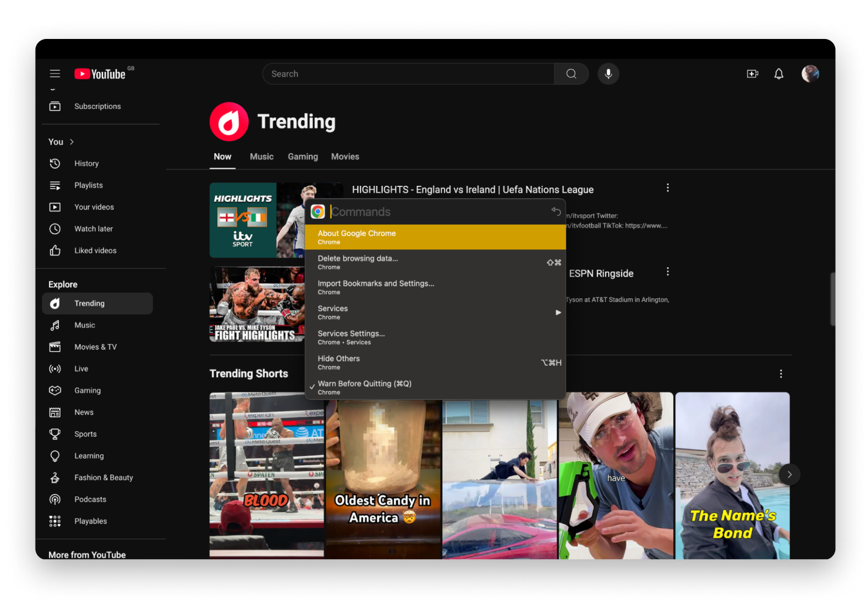
Task: Select Trending in Explore sidebar
Action: [97, 303]
